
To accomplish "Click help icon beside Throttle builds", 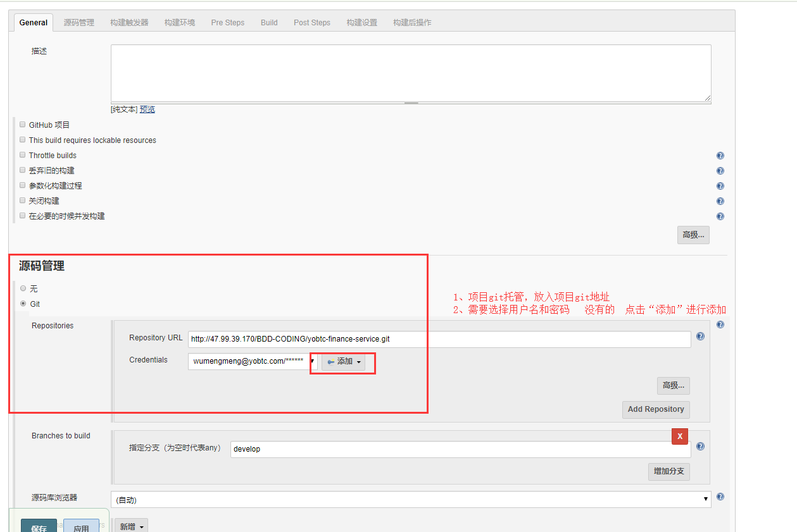I will pos(720,156).
